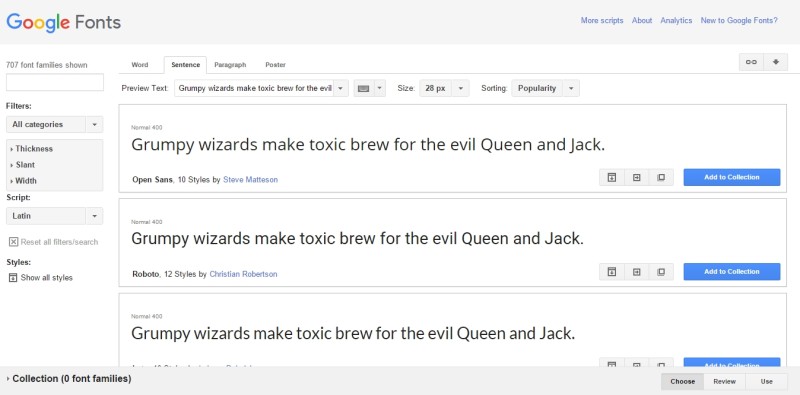Click the pop-out icon for Open Sans

[x=661, y=177]
